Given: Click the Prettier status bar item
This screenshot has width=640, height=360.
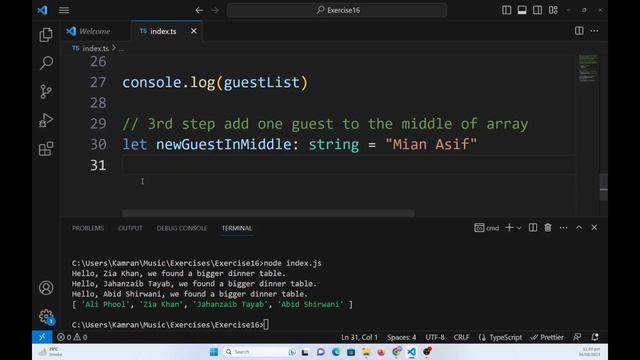Looking at the screenshot, I should 547,337.
